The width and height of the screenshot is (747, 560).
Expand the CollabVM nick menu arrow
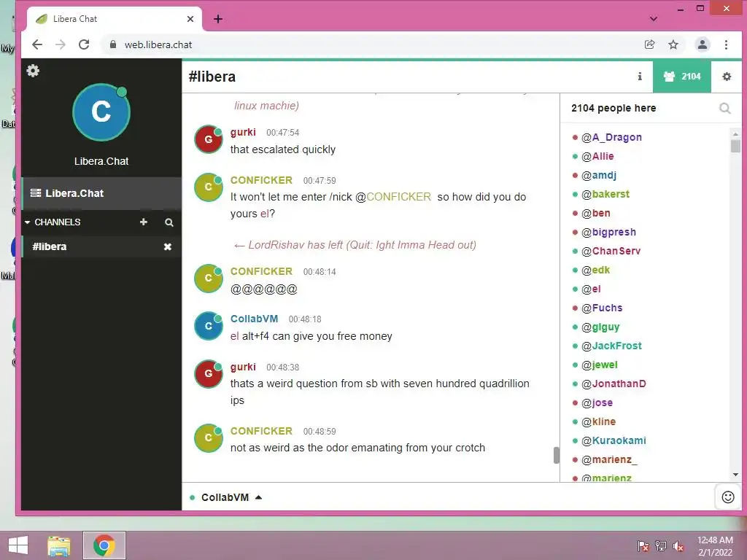259,497
